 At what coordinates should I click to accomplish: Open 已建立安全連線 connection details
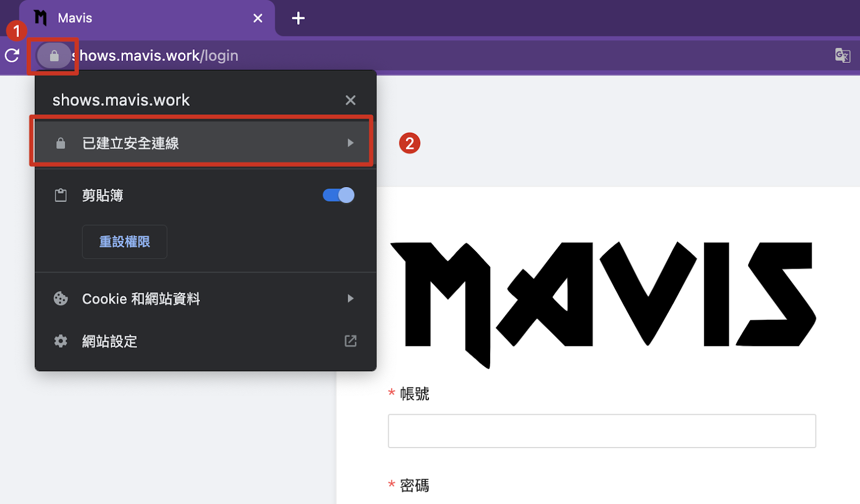pos(205,143)
